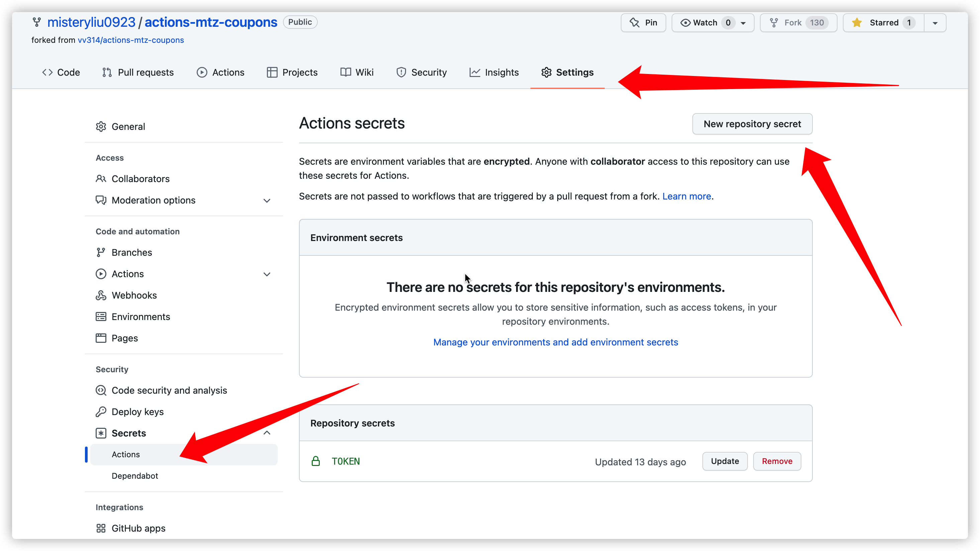Click New repository secret button
Image resolution: width=980 pixels, height=551 pixels.
[x=752, y=124]
